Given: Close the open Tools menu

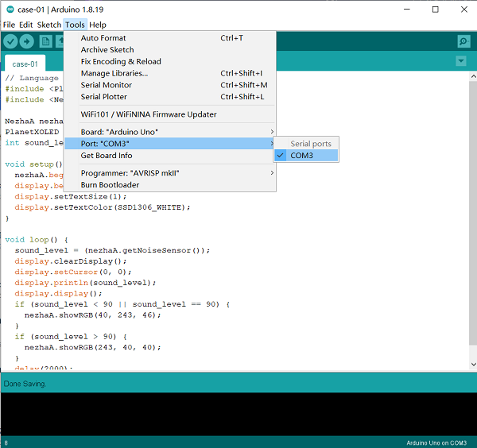Looking at the screenshot, I should pos(75,25).
